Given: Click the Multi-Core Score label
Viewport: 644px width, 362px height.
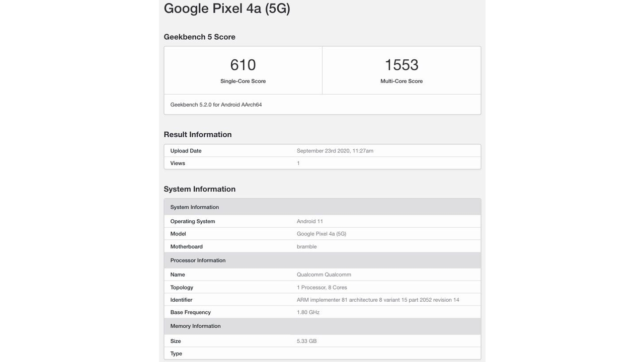Looking at the screenshot, I should 401,81.
